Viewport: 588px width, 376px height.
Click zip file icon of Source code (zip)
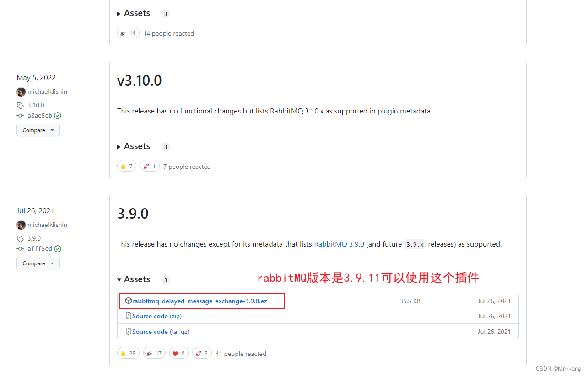click(x=129, y=316)
